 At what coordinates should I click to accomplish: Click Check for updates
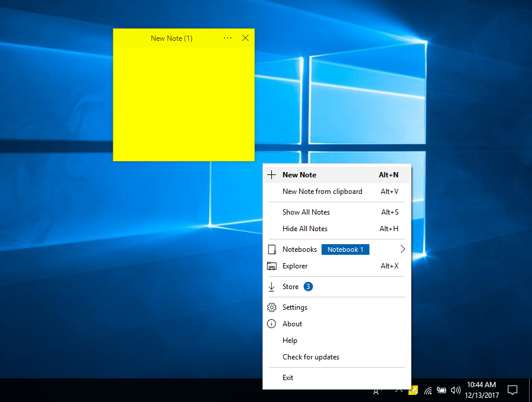(310, 356)
